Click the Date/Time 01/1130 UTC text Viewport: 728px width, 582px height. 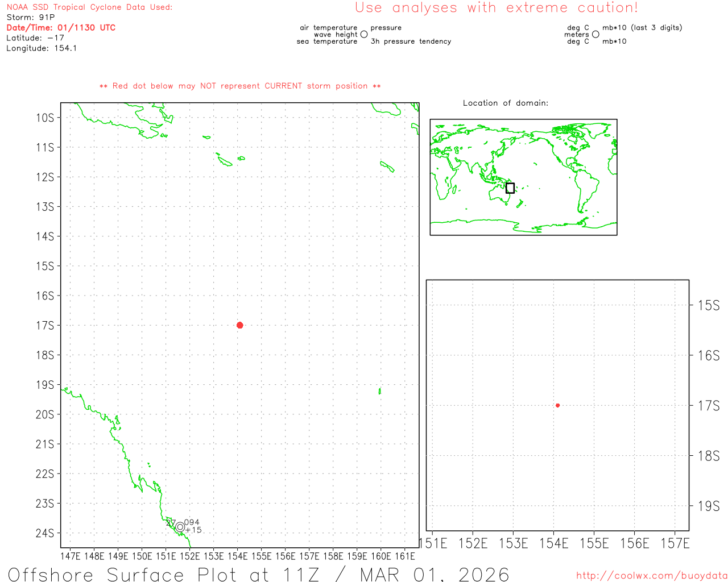(61, 28)
